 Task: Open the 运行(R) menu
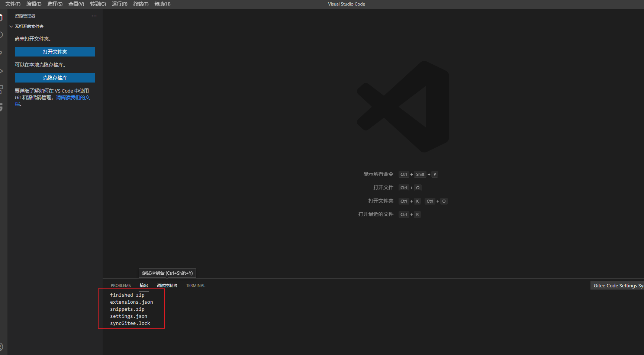119,4
